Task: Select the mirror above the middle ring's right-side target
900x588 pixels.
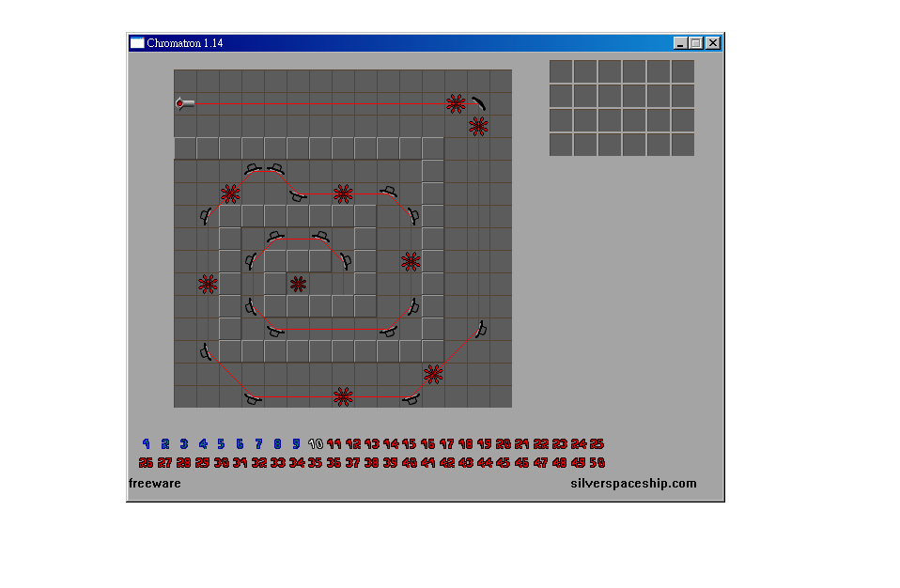Action: click(413, 216)
